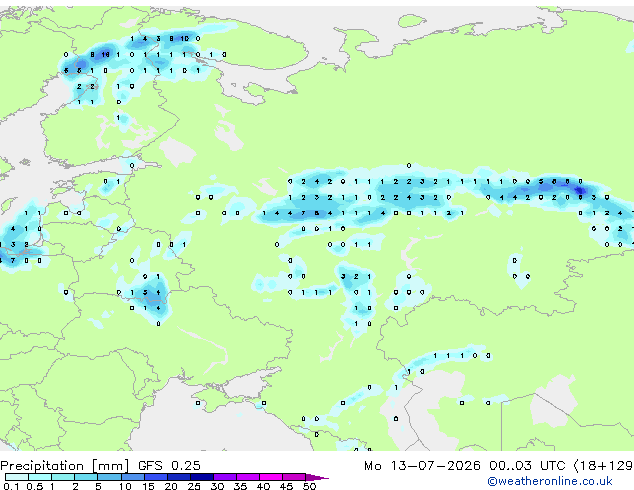Click the legend value label 35
634x490 pixels.
(x=240, y=486)
